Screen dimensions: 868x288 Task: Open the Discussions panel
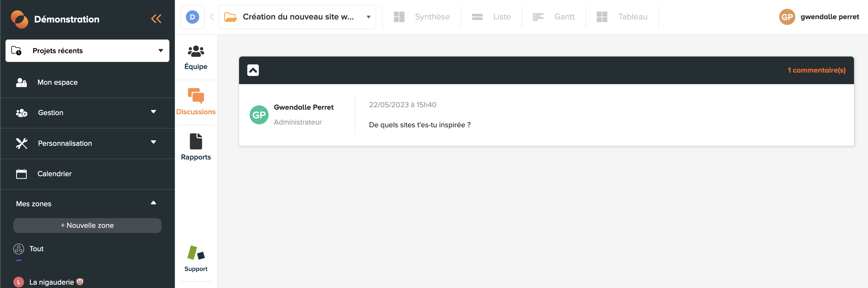pos(196,102)
